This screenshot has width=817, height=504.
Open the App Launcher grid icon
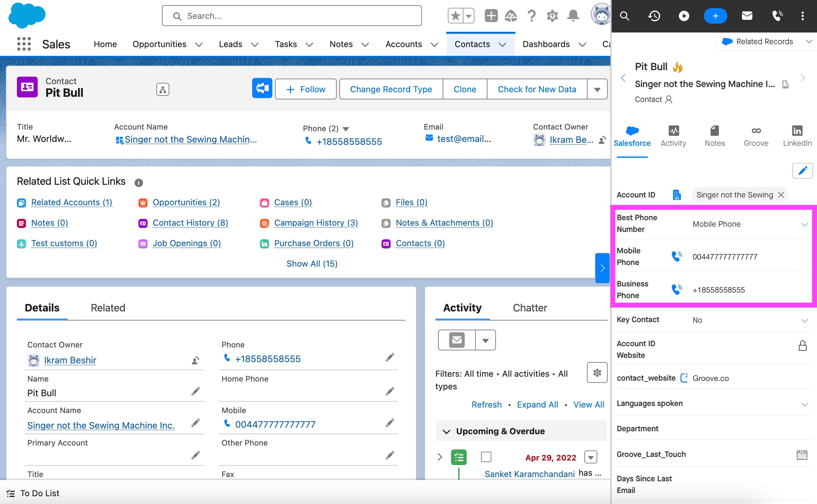[x=24, y=44]
